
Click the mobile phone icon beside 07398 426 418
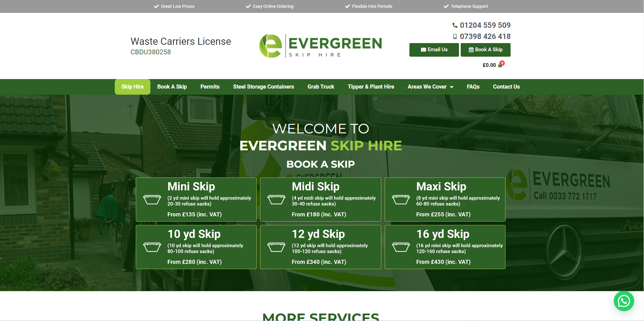point(455,36)
